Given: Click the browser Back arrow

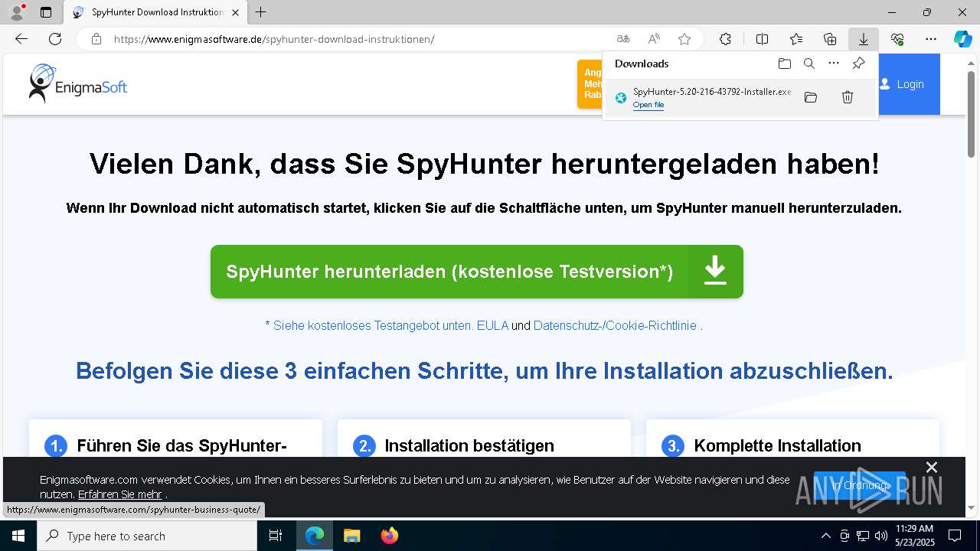Looking at the screenshot, I should 21,39.
